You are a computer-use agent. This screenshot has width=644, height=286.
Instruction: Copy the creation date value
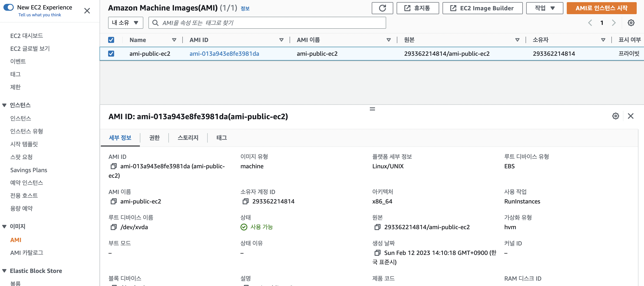pyautogui.click(x=377, y=253)
